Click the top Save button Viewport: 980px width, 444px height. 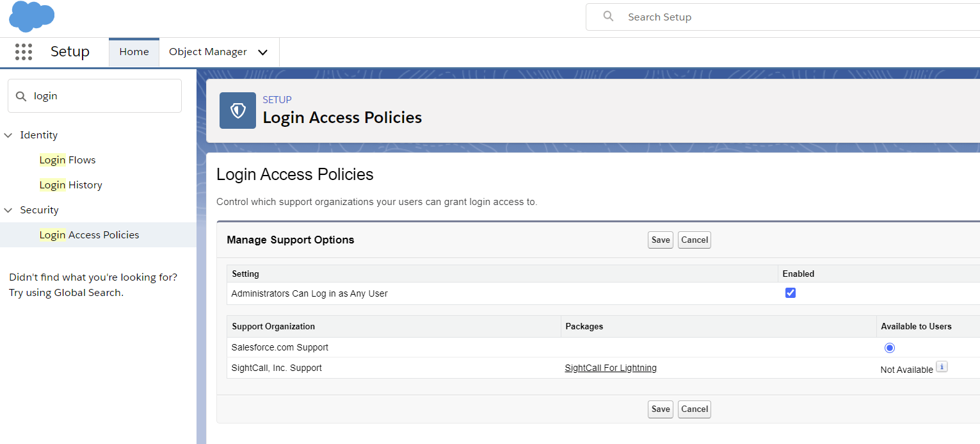pos(661,240)
